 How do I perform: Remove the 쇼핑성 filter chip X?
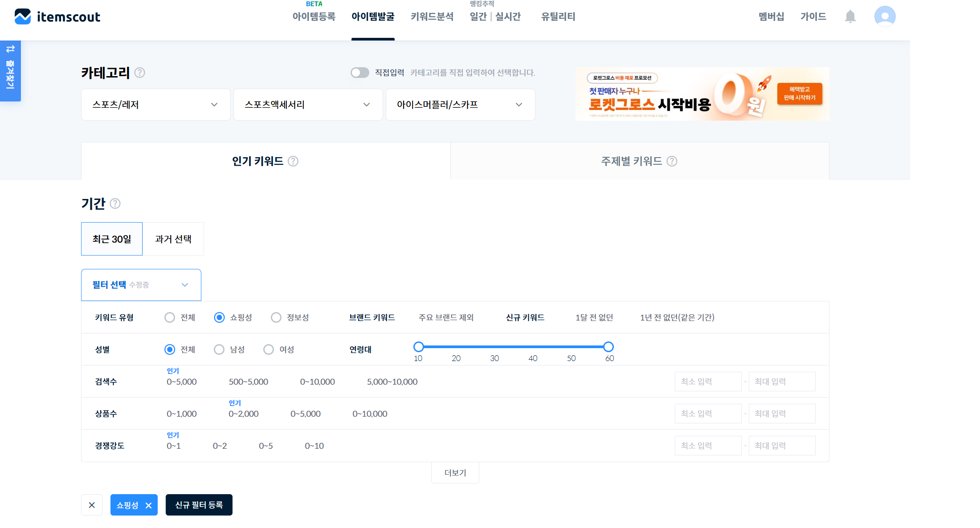(149, 505)
